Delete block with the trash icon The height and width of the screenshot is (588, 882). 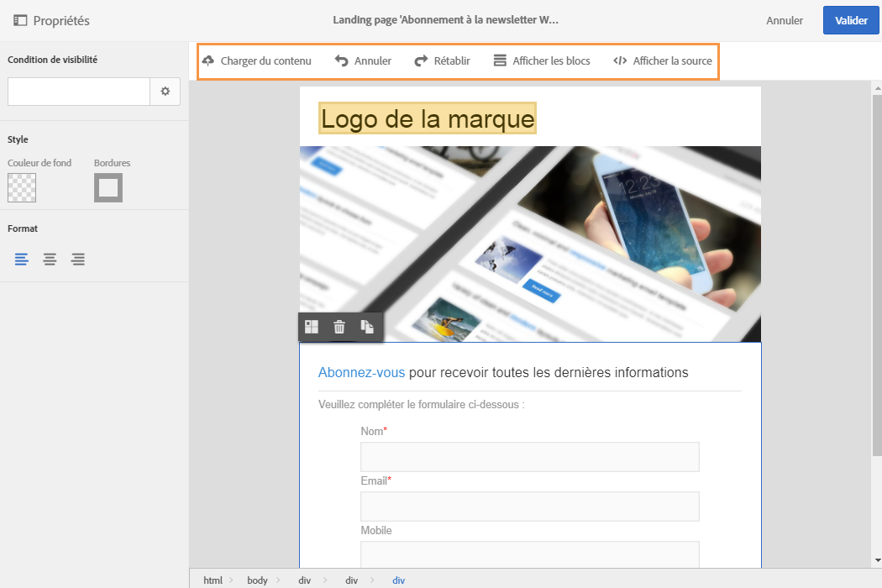pyautogui.click(x=339, y=327)
